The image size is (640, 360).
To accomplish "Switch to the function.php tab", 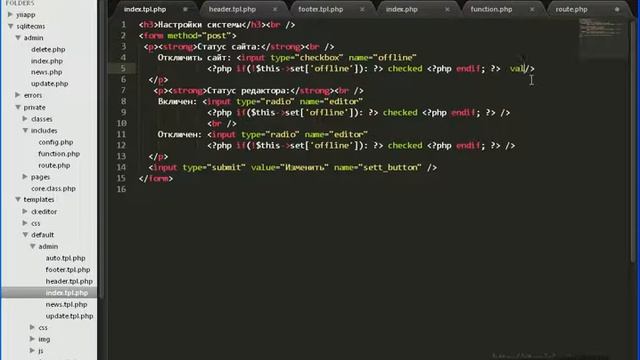I will (491, 9).
